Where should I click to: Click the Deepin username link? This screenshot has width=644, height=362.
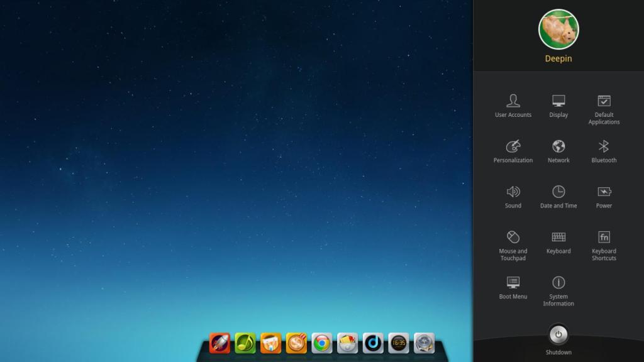558,58
